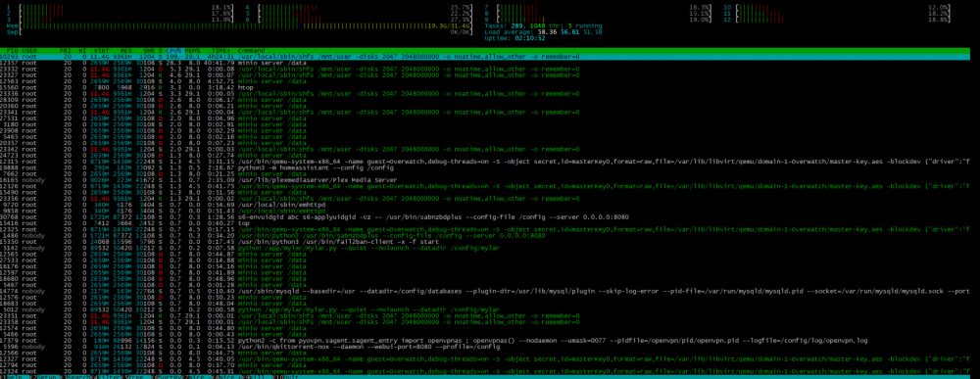The width and height of the screenshot is (980, 379).
Task: Select emhttpd process row PID 9858
Action: coord(490,211)
